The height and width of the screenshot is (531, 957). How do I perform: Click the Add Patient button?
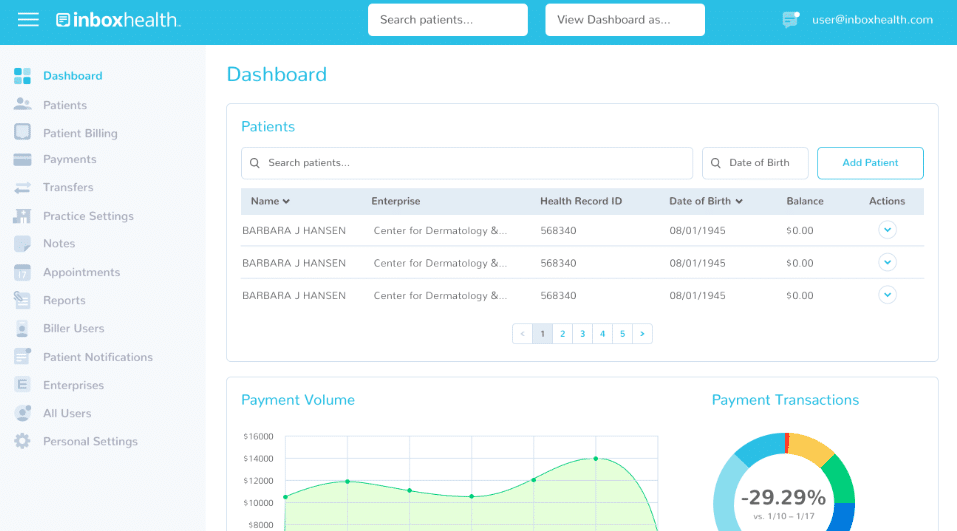pos(870,163)
